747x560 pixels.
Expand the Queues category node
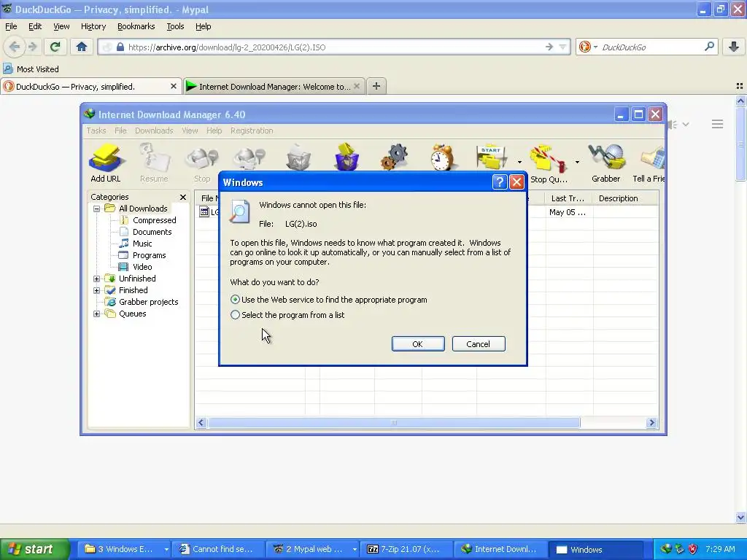pyautogui.click(x=97, y=314)
